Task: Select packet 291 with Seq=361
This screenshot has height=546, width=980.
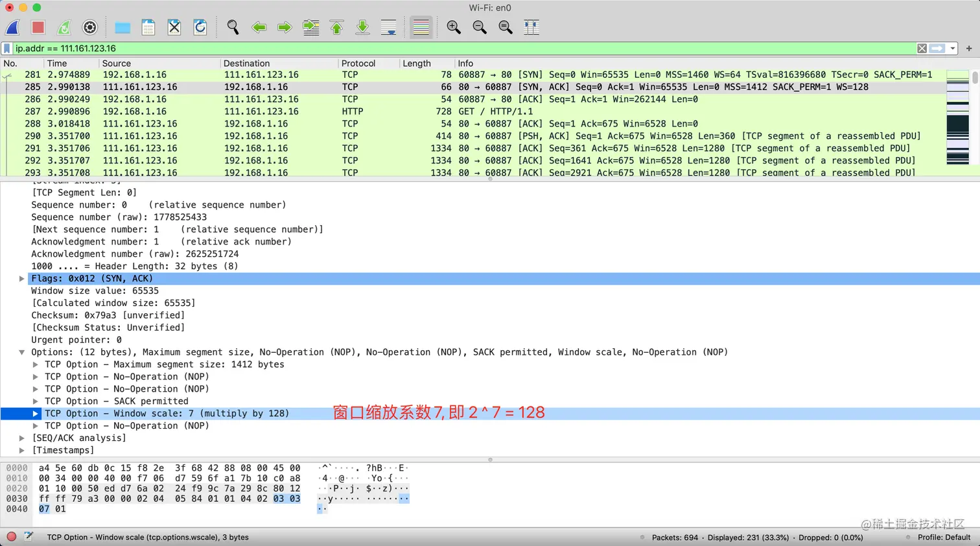Action: click(x=473, y=148)
